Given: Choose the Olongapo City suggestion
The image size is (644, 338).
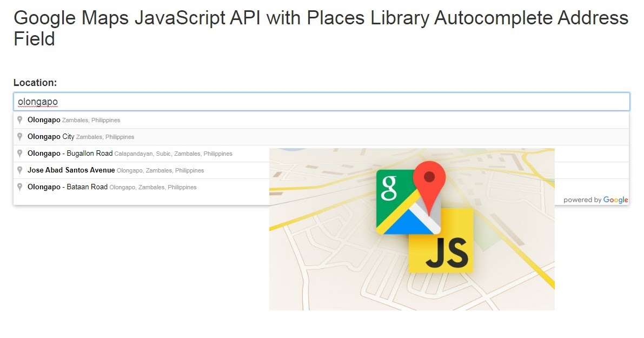Looking at the screenshot, I should [x=321, y=137].
